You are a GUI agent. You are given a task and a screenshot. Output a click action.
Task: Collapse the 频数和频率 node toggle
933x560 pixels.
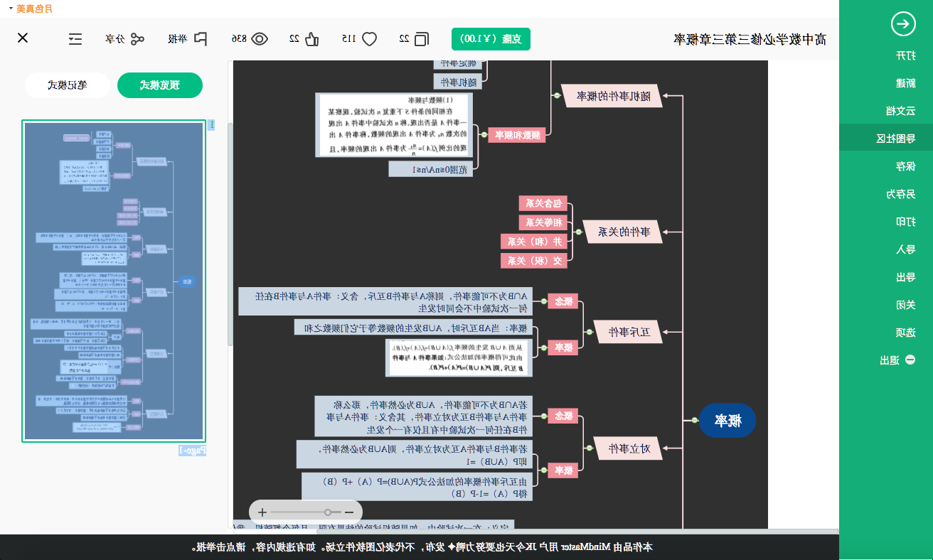pyautogui.click(x=483, y=134)
